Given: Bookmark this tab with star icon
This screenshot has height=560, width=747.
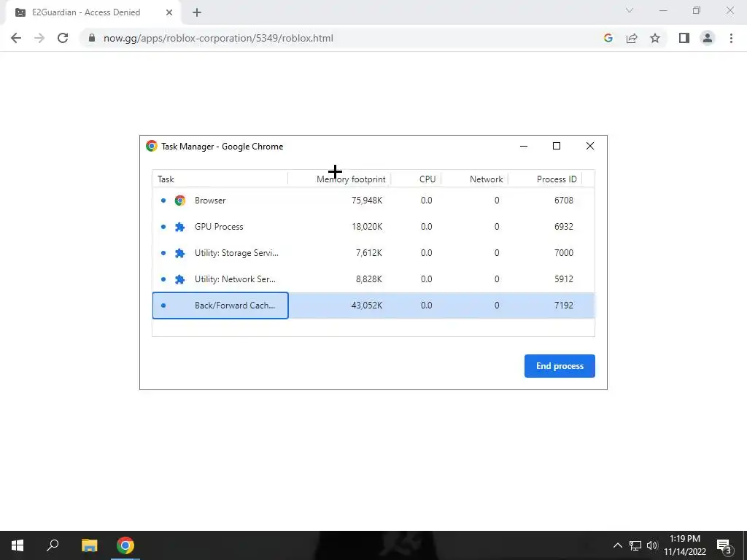Looking at the screenshot, I should [x=655, y=38].
